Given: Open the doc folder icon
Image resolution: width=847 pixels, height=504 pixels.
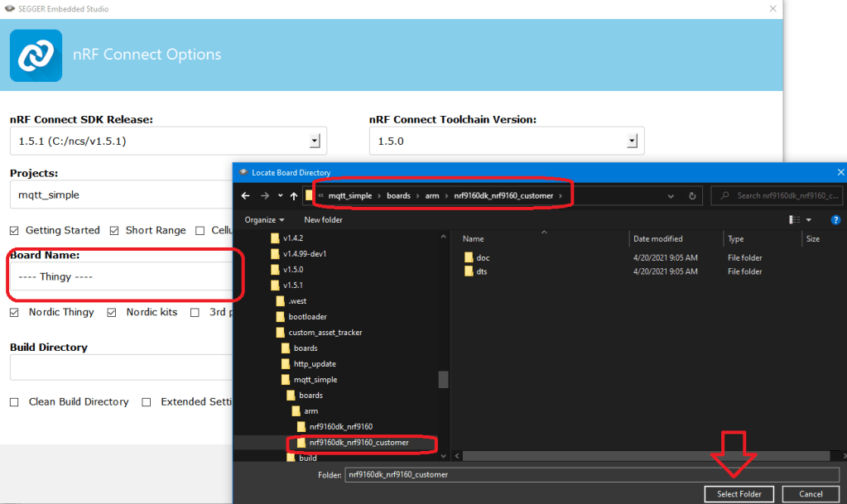Looking at the screenshot, I should pos(469,257).
